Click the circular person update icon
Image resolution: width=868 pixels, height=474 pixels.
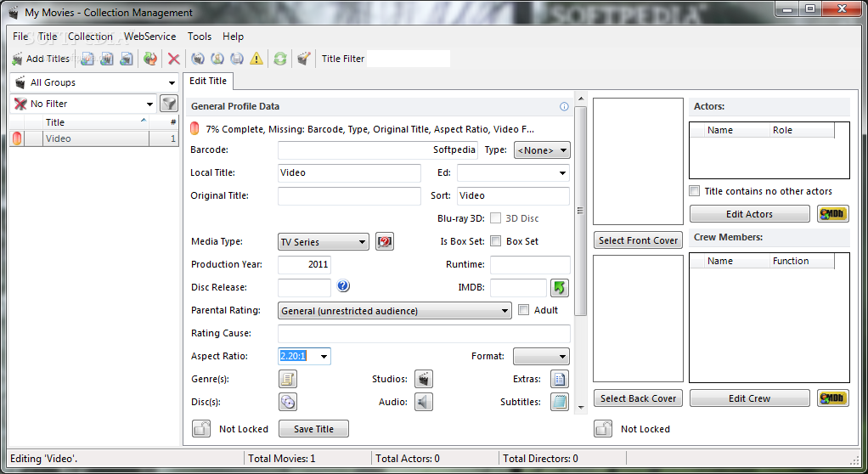pyautogui.click(x=217, y=59)
